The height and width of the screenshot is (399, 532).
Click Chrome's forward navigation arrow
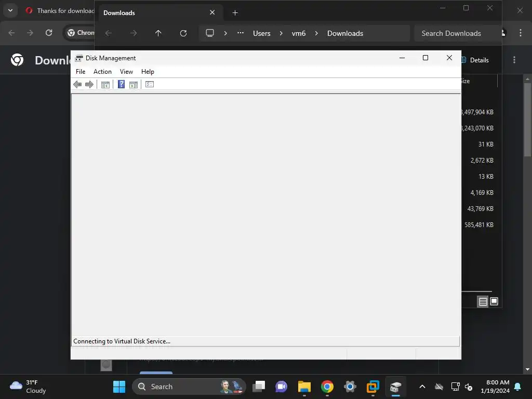point(30,33)
